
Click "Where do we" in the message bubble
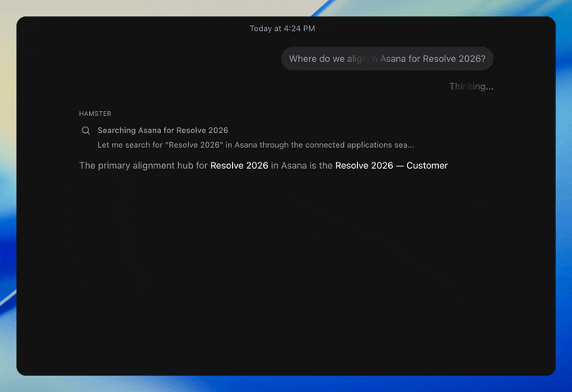[x=317, y=59]
